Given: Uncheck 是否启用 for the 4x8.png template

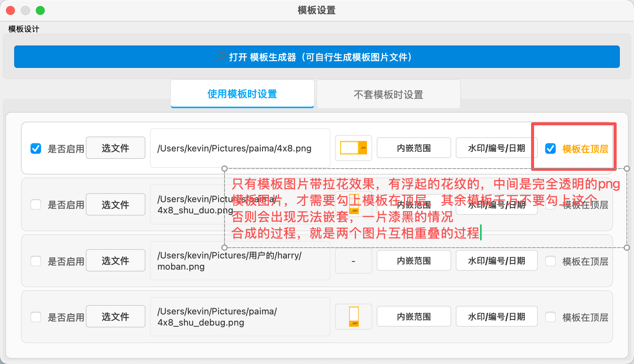Looking at the screenshot, I should [36, 148].
